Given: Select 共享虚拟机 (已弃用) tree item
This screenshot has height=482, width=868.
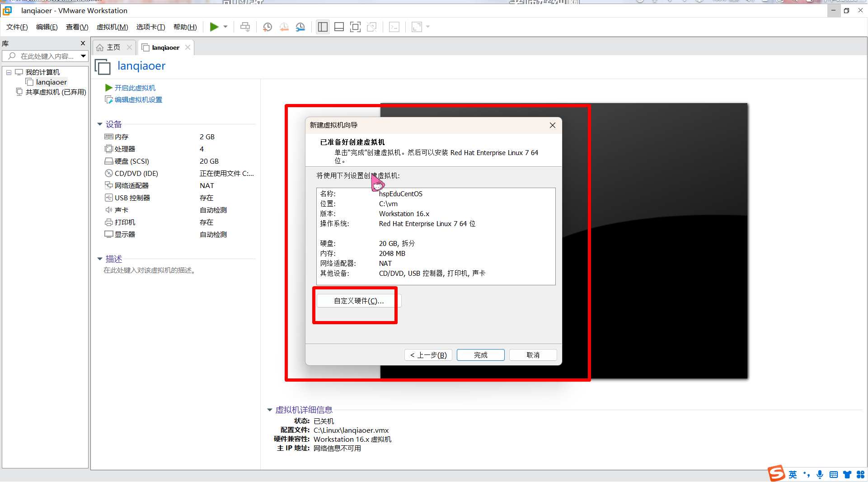Looking at the screenshot, I should (56, 92).
